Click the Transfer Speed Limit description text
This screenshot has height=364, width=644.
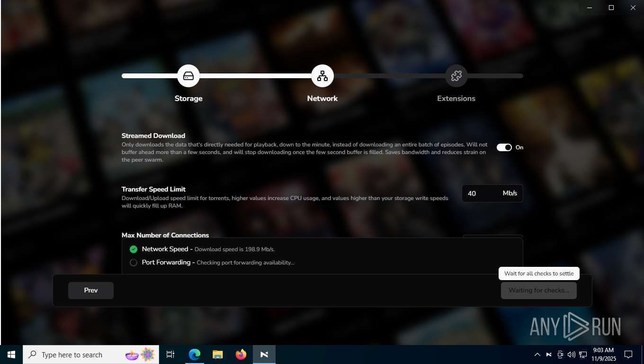click(x=285, y=202)
